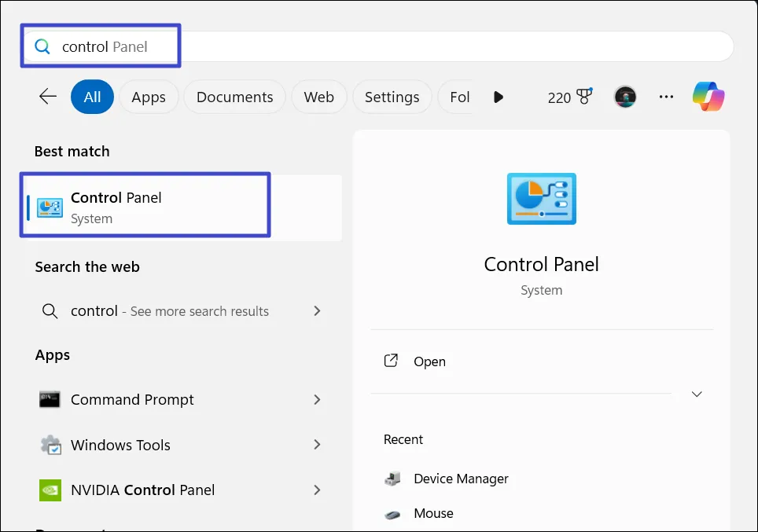Click the NVIDIA Control Panel icon

click(x=50, y=490)
